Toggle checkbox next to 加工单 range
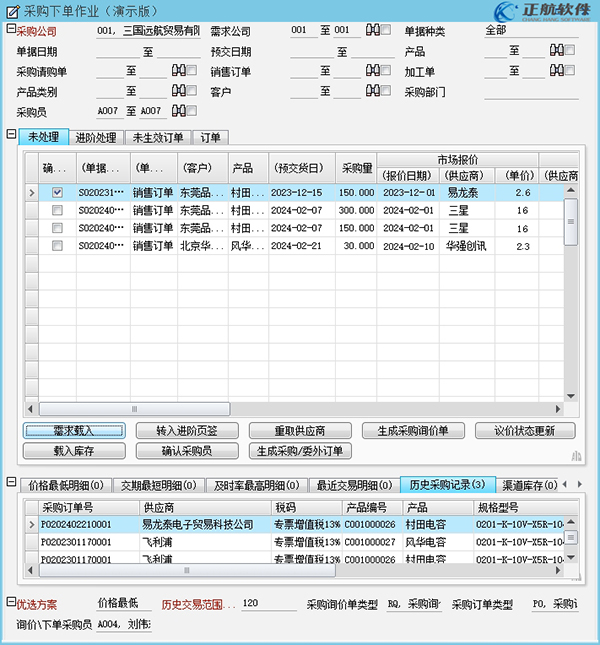Screen dimensions: 600x645 (570, 70)
